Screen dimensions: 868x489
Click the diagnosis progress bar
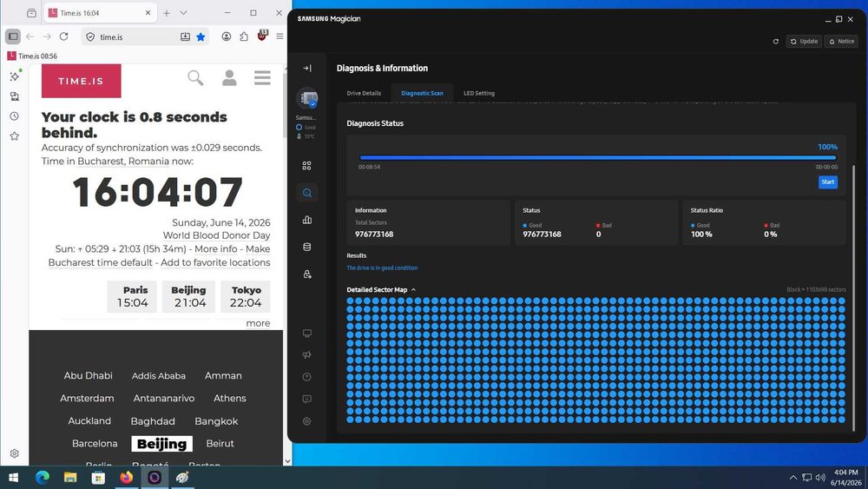(x=598, y=158)
